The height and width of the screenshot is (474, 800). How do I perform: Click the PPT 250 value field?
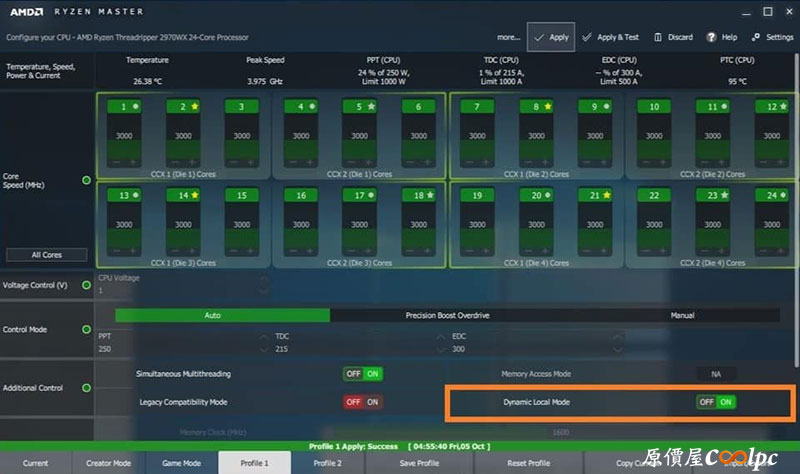(105, 349)
